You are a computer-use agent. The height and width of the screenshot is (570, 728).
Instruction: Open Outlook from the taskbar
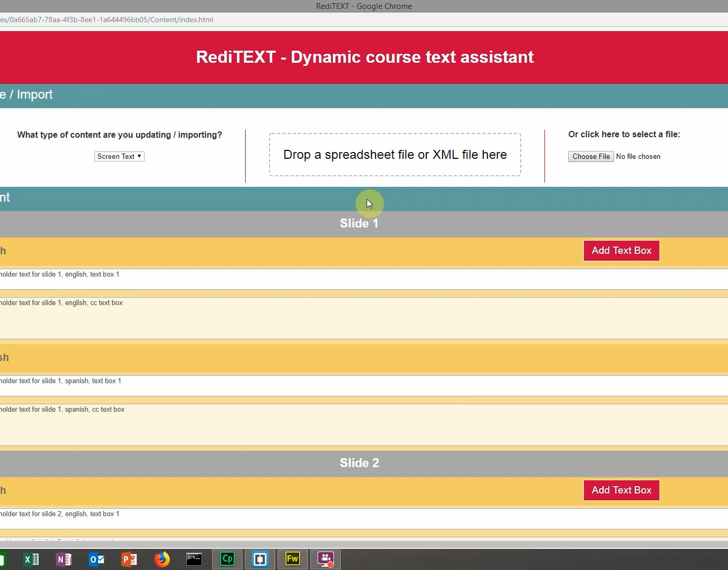click(97, 559)
